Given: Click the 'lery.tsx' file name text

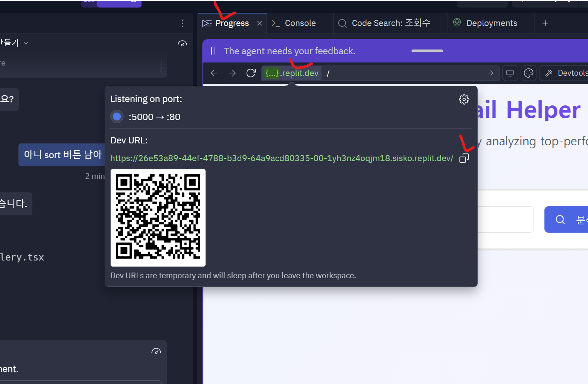Looking at the screenshot, I should click(22, 258).
